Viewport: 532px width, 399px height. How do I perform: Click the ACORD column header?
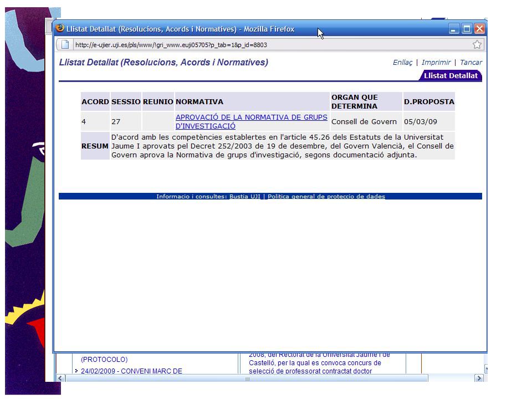[x=95, y=102]
